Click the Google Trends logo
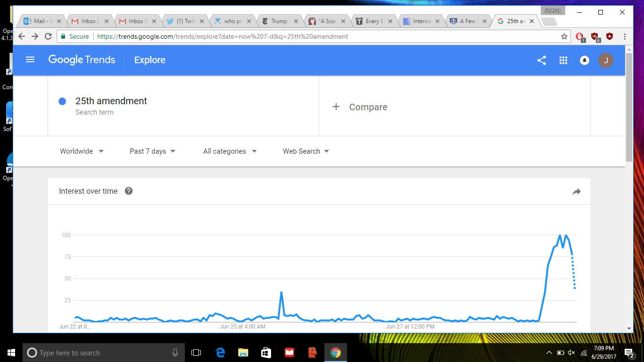 point(82,60)
